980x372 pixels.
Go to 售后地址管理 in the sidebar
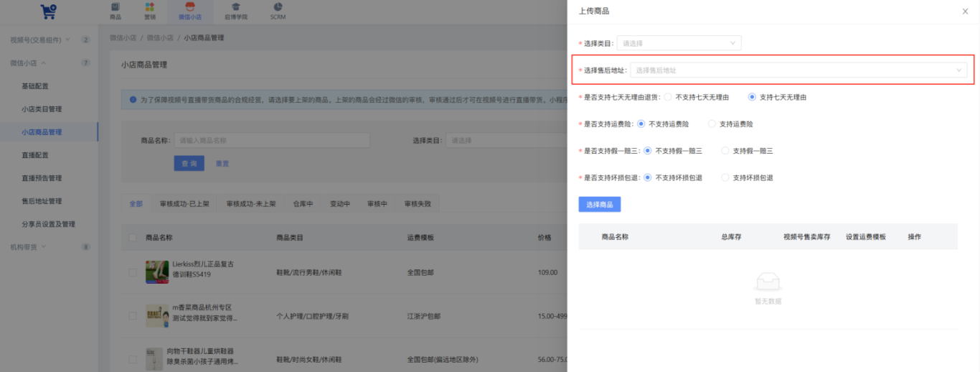(x=42, y=201)
